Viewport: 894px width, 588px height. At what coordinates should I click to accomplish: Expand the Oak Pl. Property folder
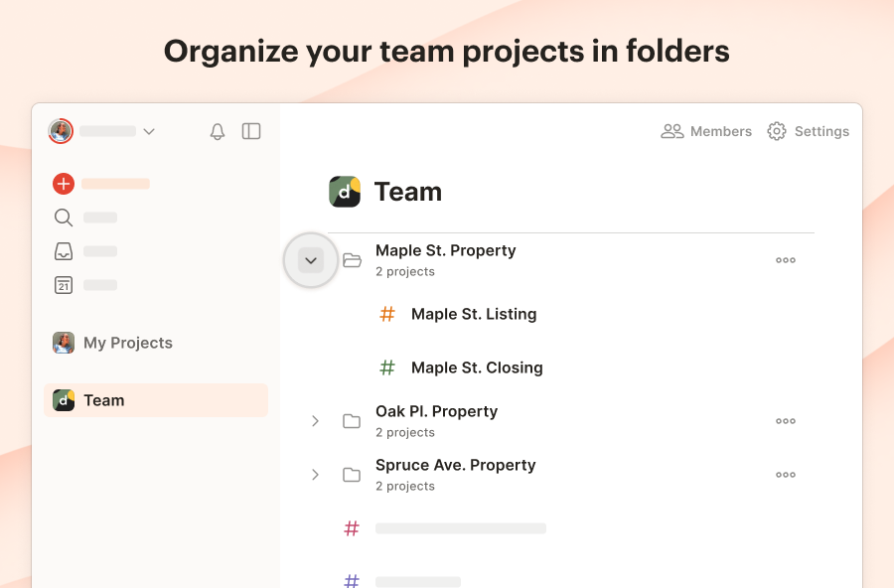pos(315,421)
